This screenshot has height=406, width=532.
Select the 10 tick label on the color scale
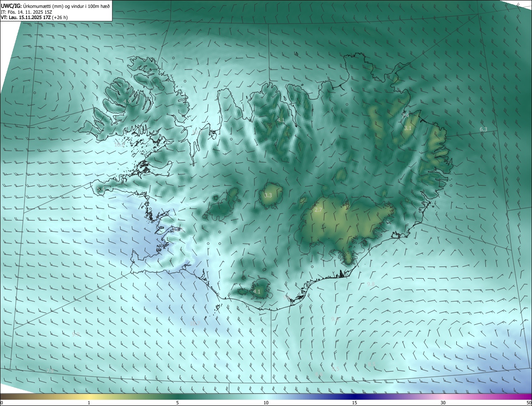[x=266, y=403]
